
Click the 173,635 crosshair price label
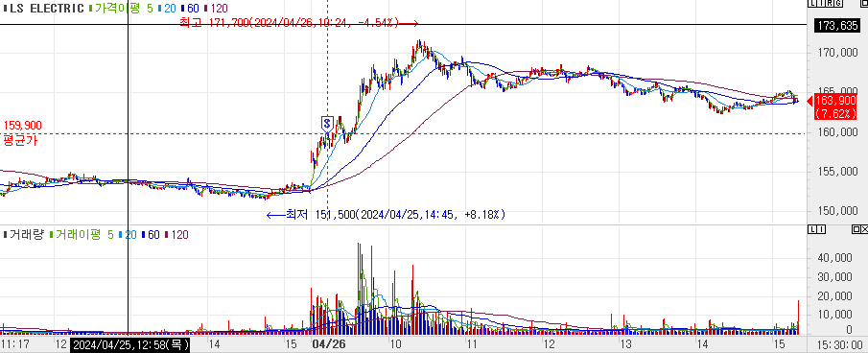[x=838, y=25]
